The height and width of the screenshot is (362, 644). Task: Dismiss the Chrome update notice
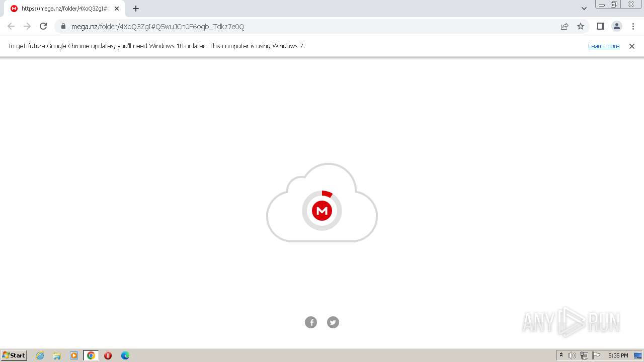coord(632,46)
